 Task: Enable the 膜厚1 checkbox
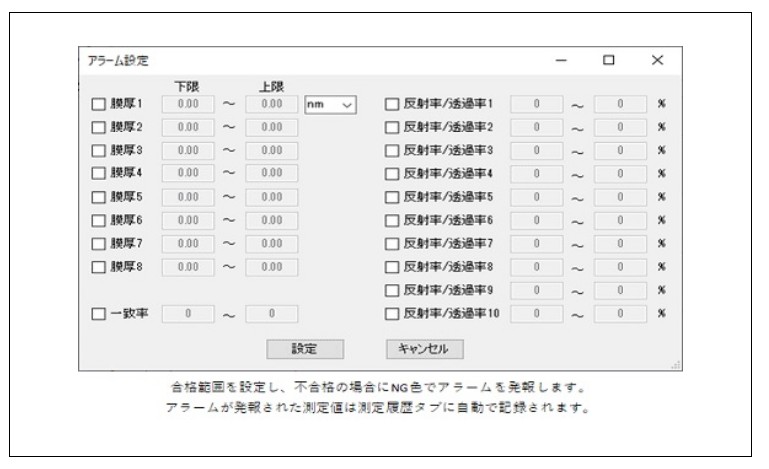tap(98, 104)
